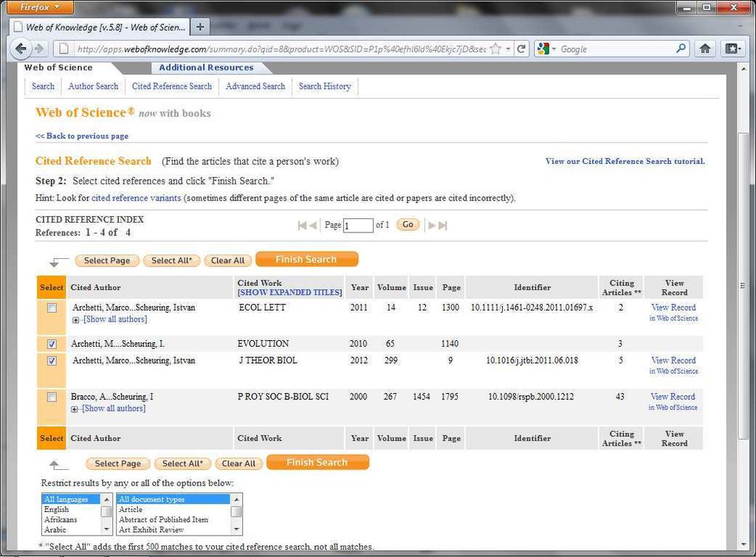The width and height of the screenshot is (756, 557).
Task: Click the bottom Finish Search button
Action: [317, 463]
